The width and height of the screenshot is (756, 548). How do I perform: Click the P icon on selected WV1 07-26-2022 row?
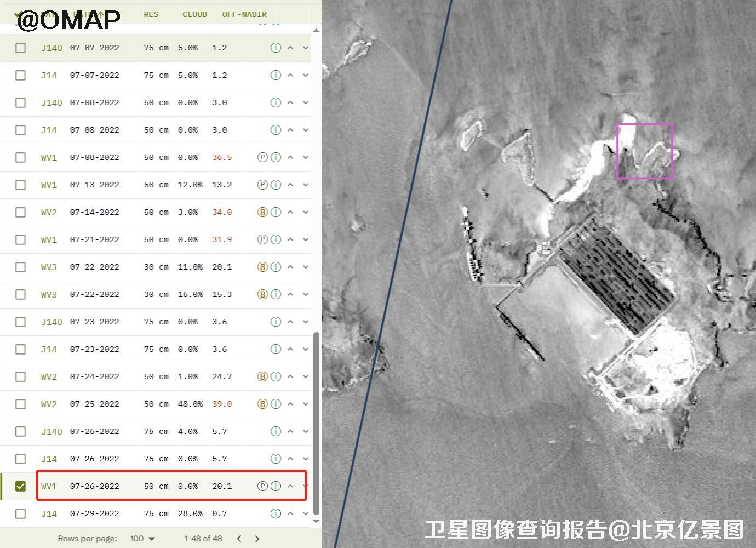262,486
